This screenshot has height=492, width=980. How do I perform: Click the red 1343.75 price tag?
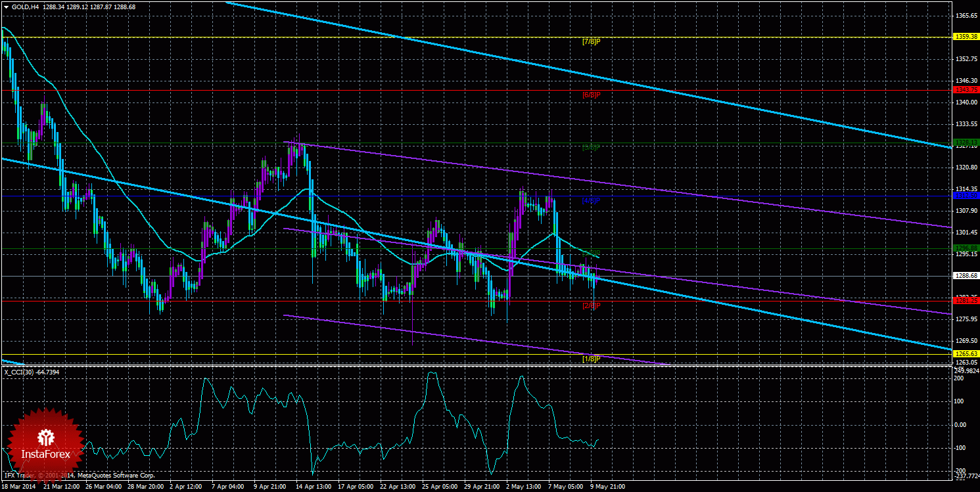[966, 89]
